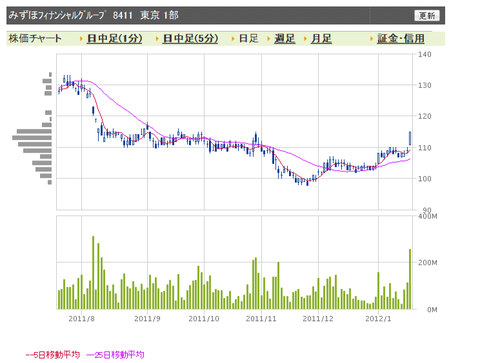Select the 日足 daily chart
Image resolution: width=480 pixels, height=363 pixels.
pyautogui.click(x=249, y=39)
